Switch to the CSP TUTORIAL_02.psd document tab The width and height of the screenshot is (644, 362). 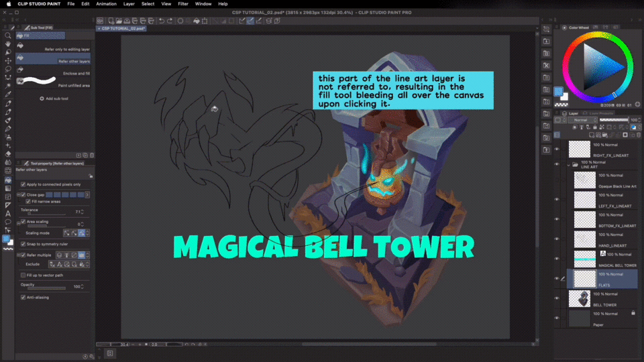coord(123,29)
